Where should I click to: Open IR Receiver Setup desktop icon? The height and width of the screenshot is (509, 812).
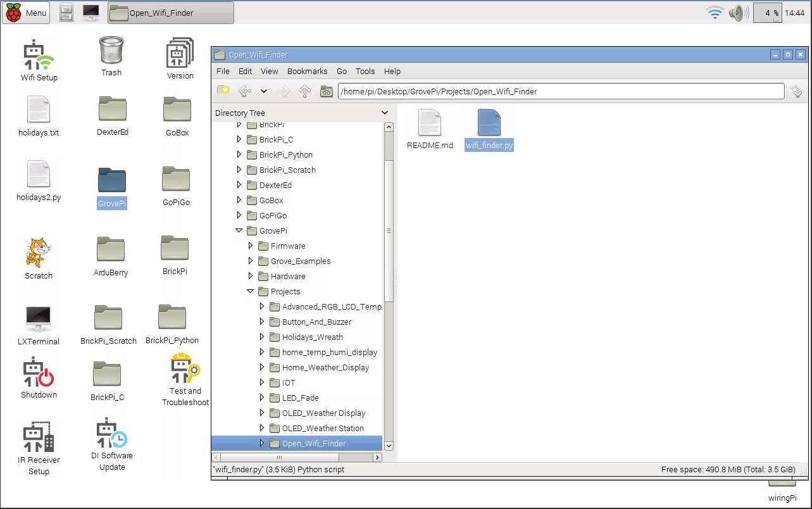click(x=39, y=448)
